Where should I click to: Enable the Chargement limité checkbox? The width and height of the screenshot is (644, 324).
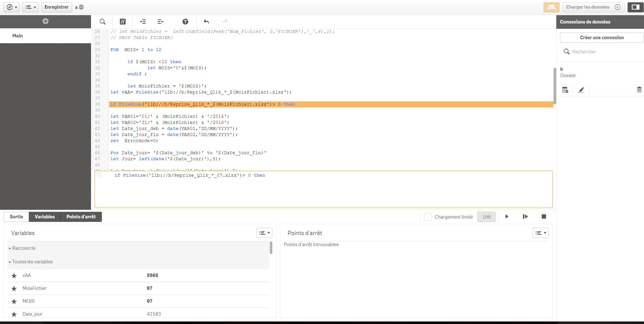(x=428, y=217)
